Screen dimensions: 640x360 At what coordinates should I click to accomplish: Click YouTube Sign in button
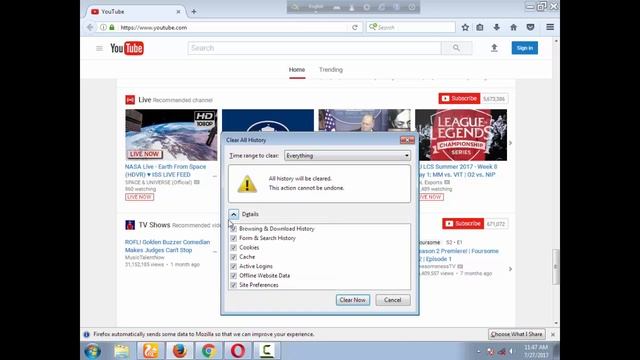pyautogui.click(x=524, y=48)
